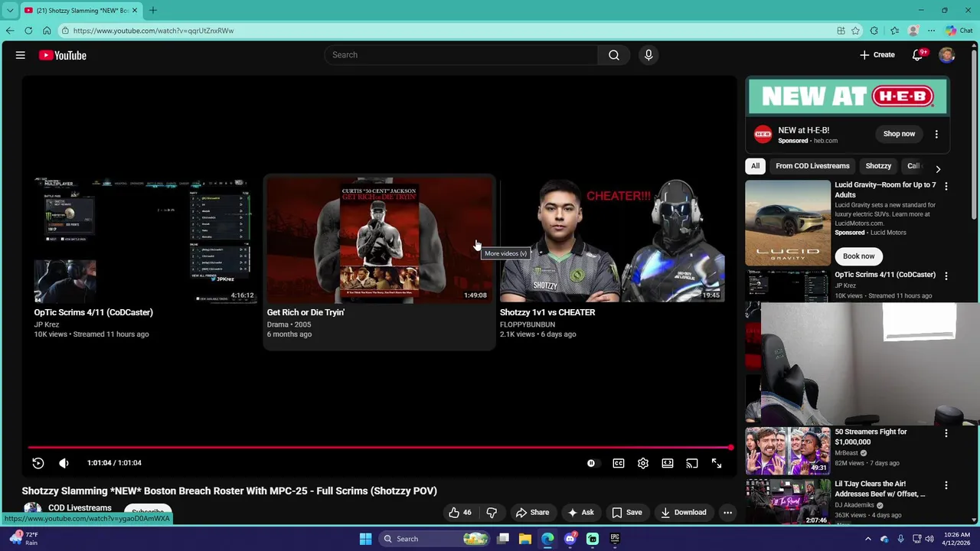This screenshot has width=980, height=551.
Task: Dislike the video
Action: coord(492,513)
